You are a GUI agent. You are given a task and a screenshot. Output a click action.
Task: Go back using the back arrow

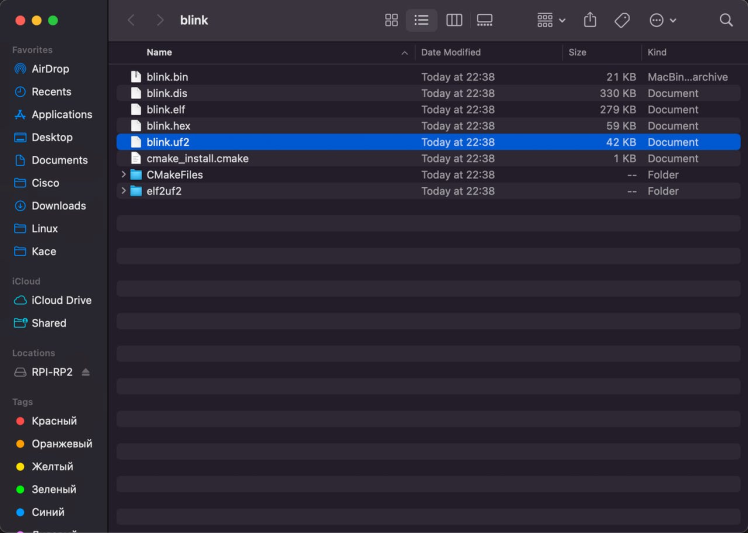pyautogui.click(x=131, y=20)
